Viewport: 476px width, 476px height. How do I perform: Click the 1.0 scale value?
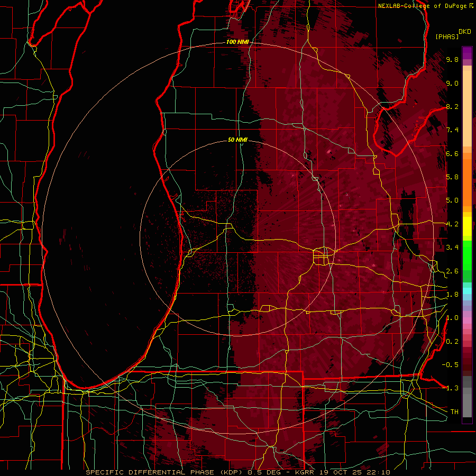452,318
